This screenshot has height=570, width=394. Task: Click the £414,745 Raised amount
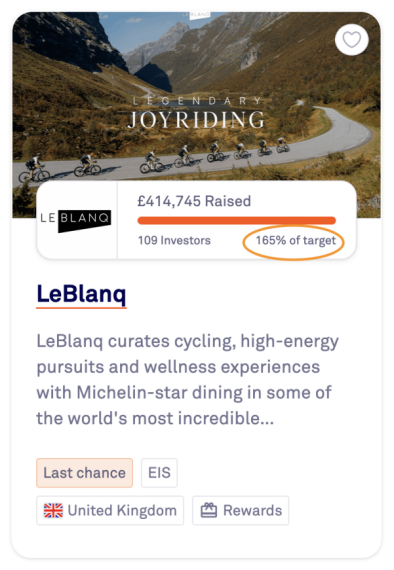pos(194,201)
